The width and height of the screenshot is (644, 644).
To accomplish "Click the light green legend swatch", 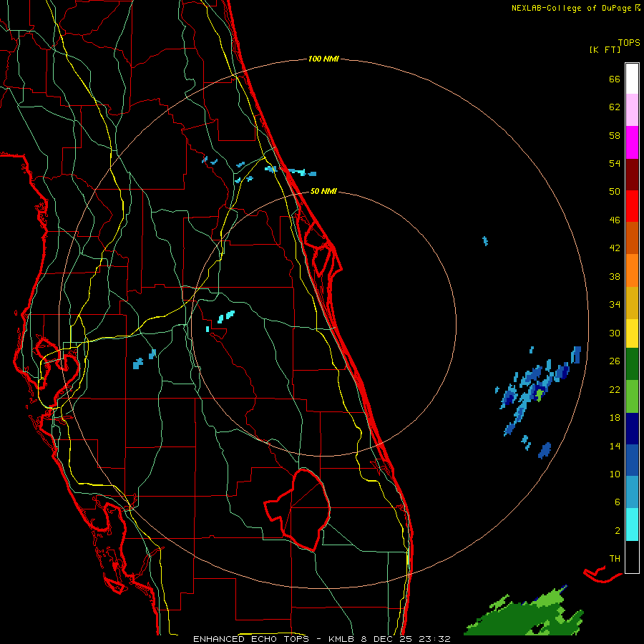I will [632, 396].
